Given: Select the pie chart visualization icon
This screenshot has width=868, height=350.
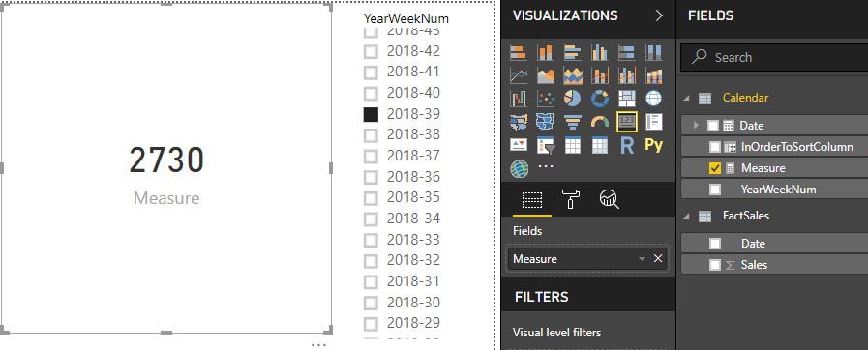Looking at the screenshot, I should pyautogui.click(x=573, y=99).
